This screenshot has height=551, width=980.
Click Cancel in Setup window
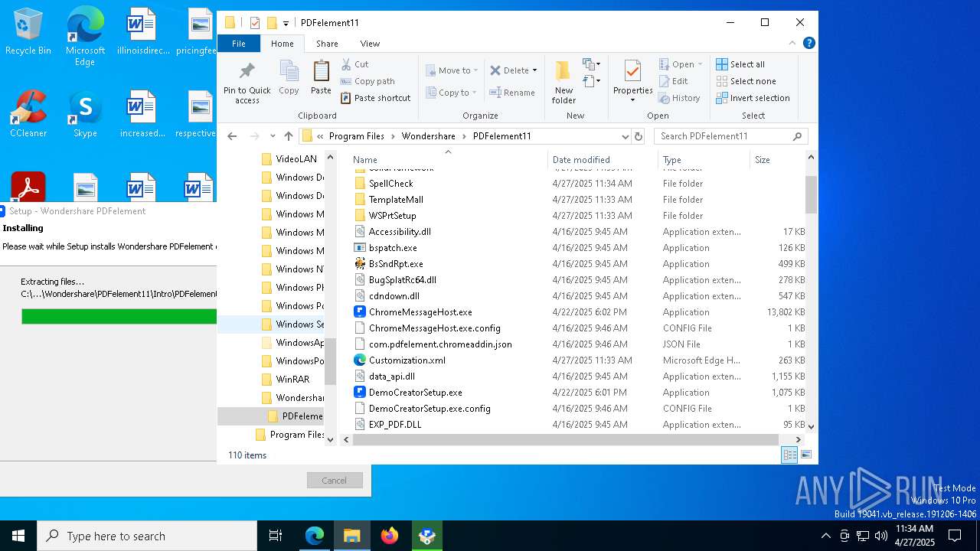[x=334, y=481]
